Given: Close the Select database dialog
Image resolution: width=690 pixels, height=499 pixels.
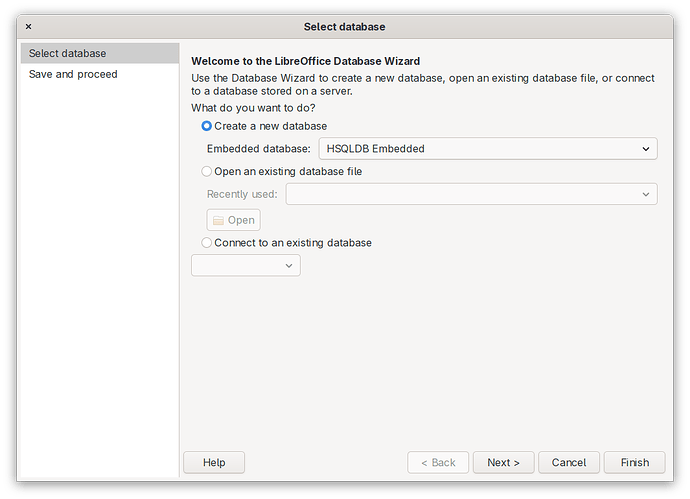Looking at the screenshot, I should (x=29, y=27).
